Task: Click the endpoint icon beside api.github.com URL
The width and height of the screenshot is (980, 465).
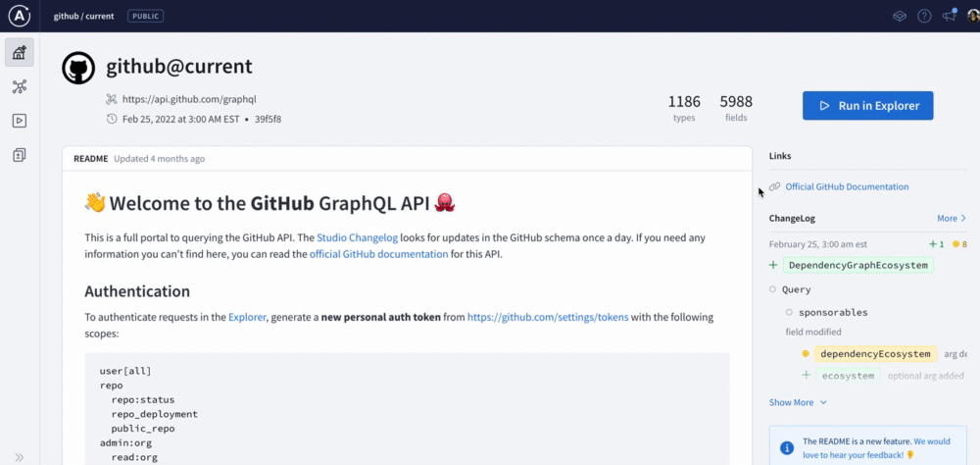Action: pos(112,99)
